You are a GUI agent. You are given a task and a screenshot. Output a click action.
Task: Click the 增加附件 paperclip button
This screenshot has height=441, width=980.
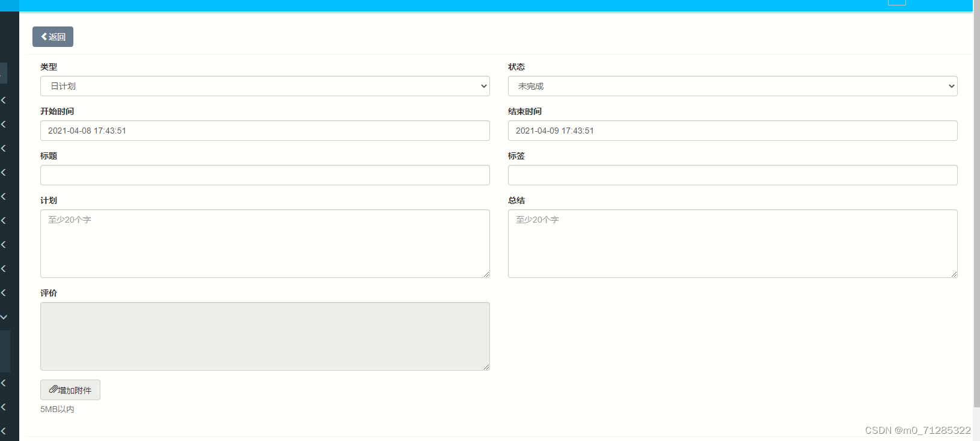click(x=70, y=390)
